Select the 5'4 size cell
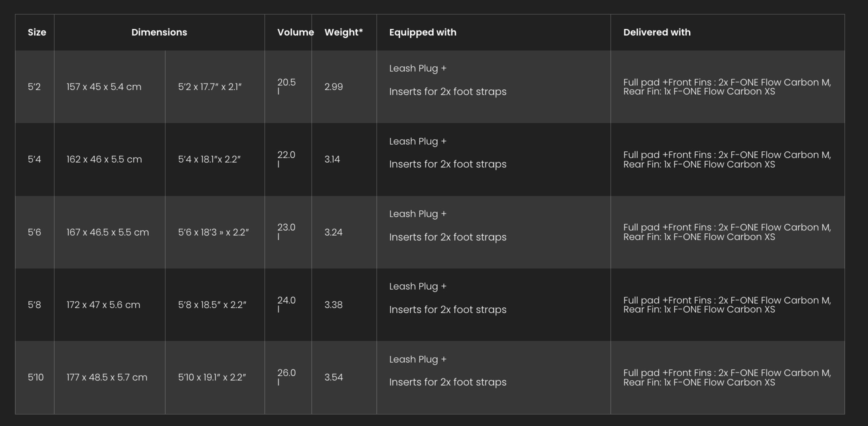This screenshot has height=426, width=868. click(34, 159)
